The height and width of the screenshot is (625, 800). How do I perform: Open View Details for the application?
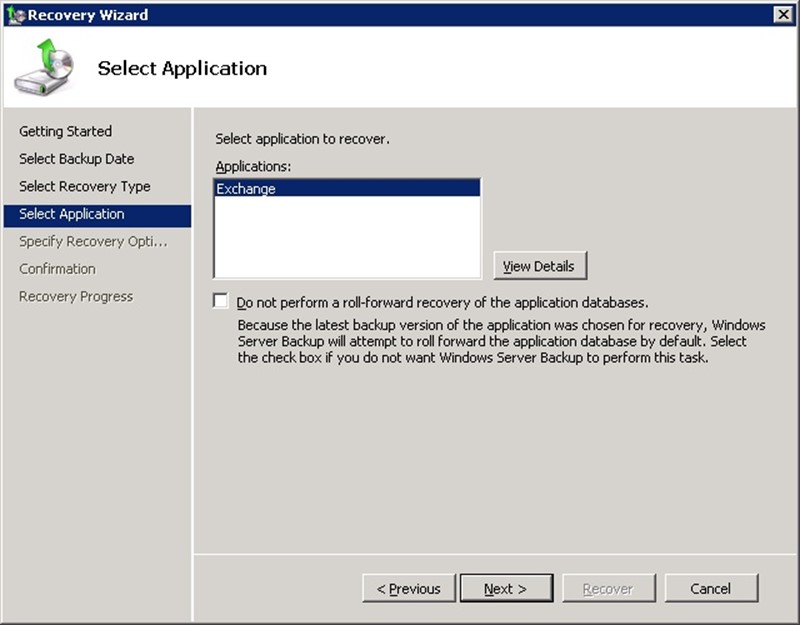pyautogui.click(x=539, y=266)
